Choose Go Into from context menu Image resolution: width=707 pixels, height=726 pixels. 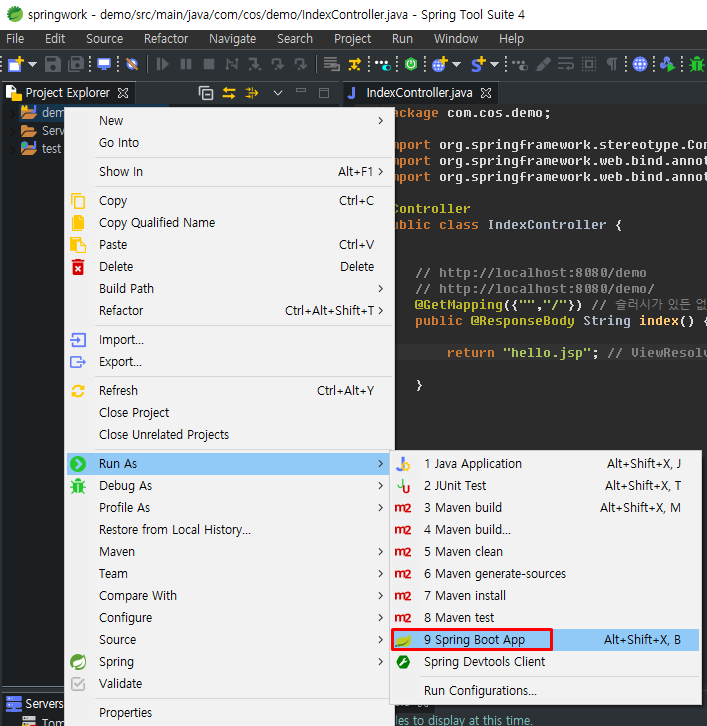click(x=230, y=143)
